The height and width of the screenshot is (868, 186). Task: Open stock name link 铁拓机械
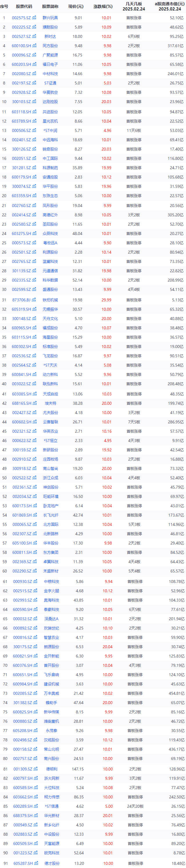click(x=50, y=300)
